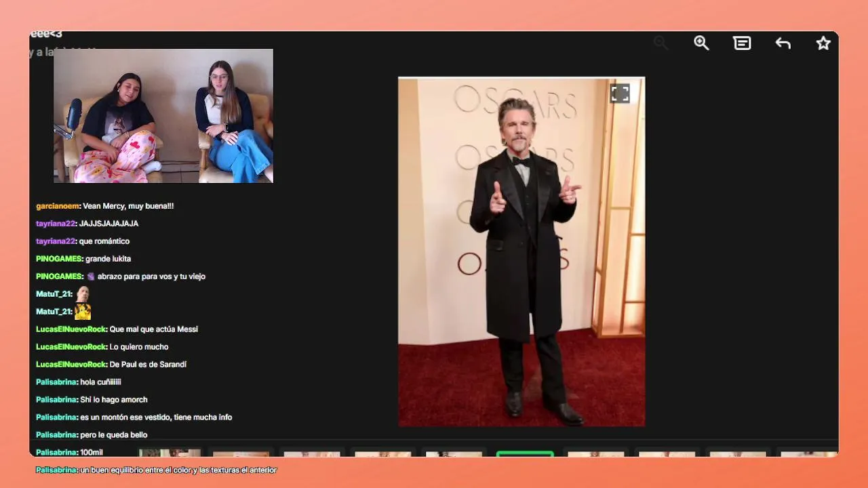Click the message '100mil'
The height and width of the screenshot is (488, 868).
coord(92,453)
